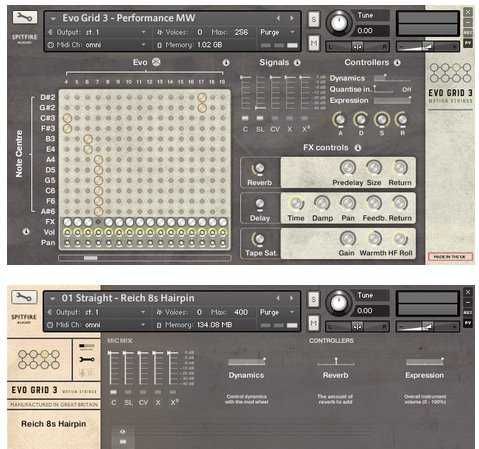
Task: Select the C#3 row peg in first column
Action: pyautogui.click(x=67, y=118)
